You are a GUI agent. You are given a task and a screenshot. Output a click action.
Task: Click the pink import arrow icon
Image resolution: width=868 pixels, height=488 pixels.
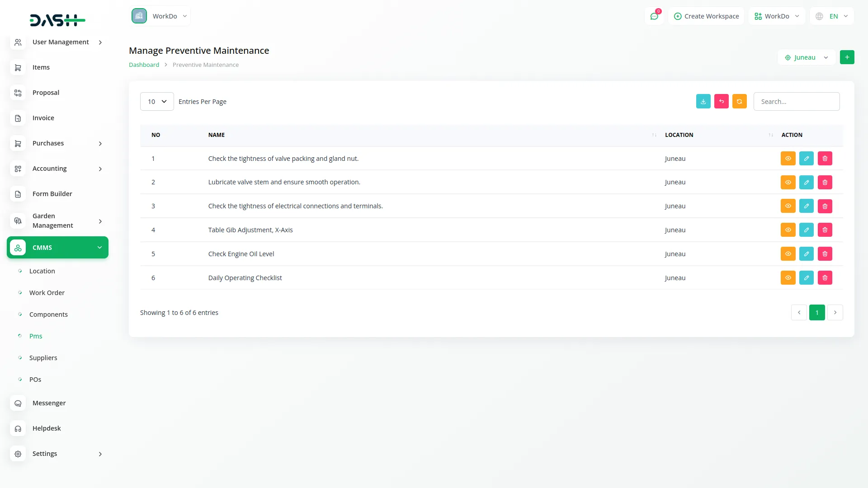point(721,102)
